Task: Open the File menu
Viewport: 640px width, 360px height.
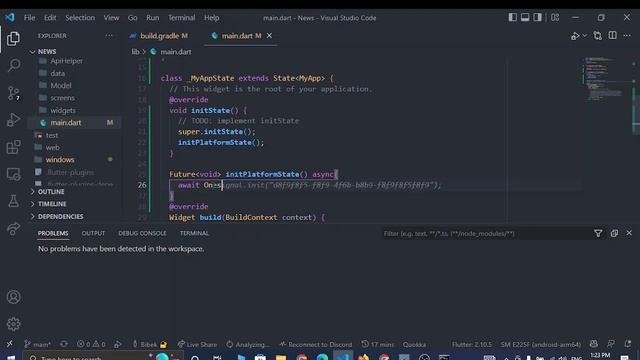Action: (x=29, y=18)
